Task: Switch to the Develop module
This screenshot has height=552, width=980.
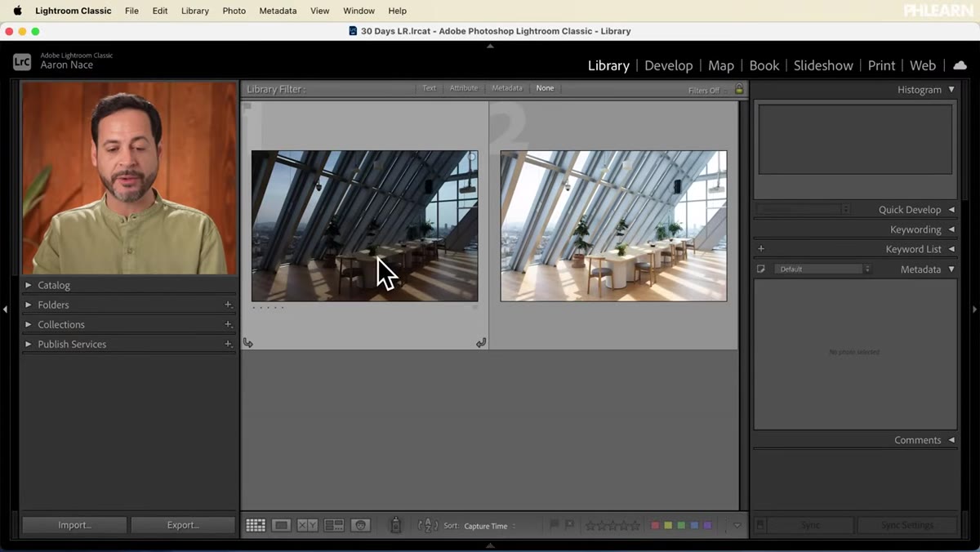Action: (x=668, y=65)
